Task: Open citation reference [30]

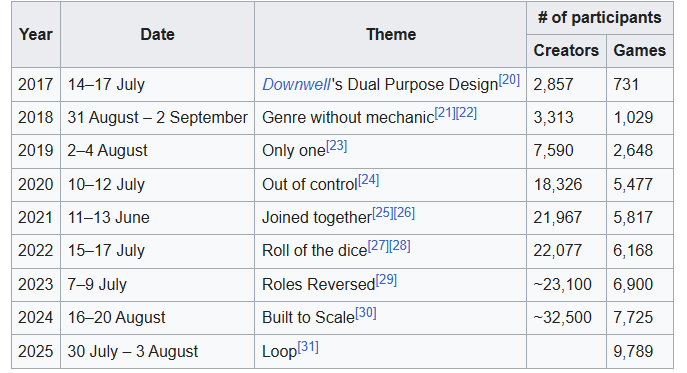Action: tap(366, 313)
